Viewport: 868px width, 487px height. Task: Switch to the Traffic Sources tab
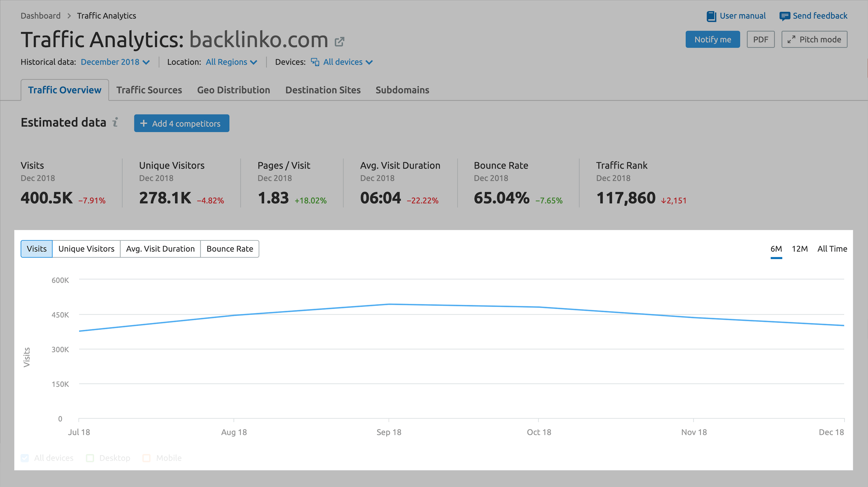(149, 90)
